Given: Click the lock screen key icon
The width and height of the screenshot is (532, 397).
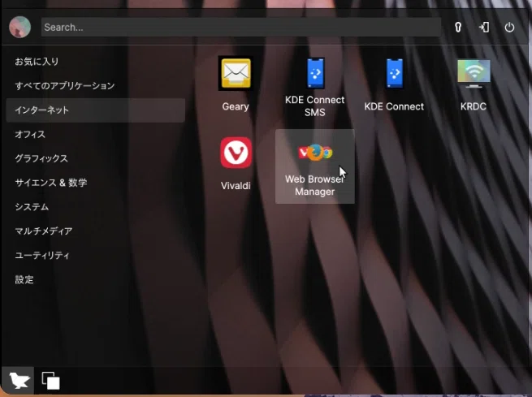Looking at the screenshot, I should pos(458,27).
